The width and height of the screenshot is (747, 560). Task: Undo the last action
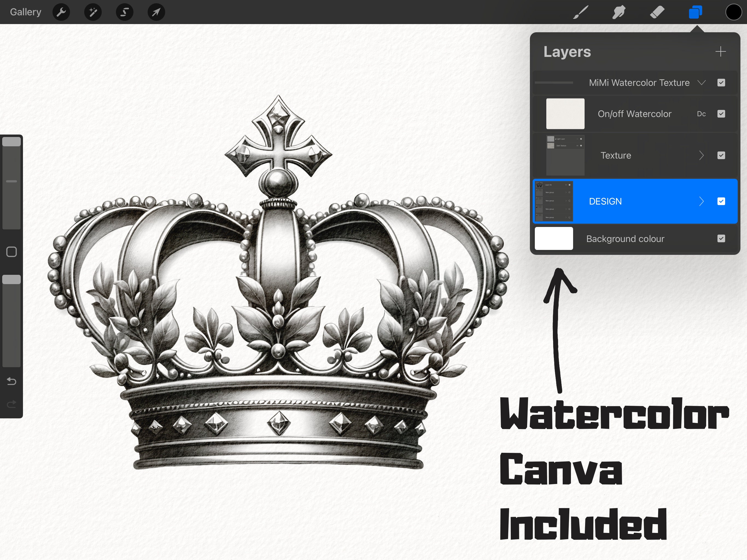11,381
